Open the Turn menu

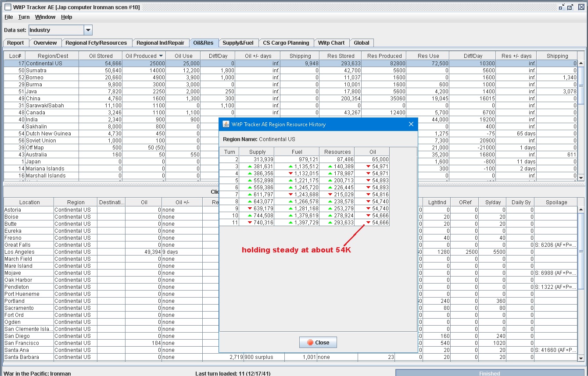[24, 17]
